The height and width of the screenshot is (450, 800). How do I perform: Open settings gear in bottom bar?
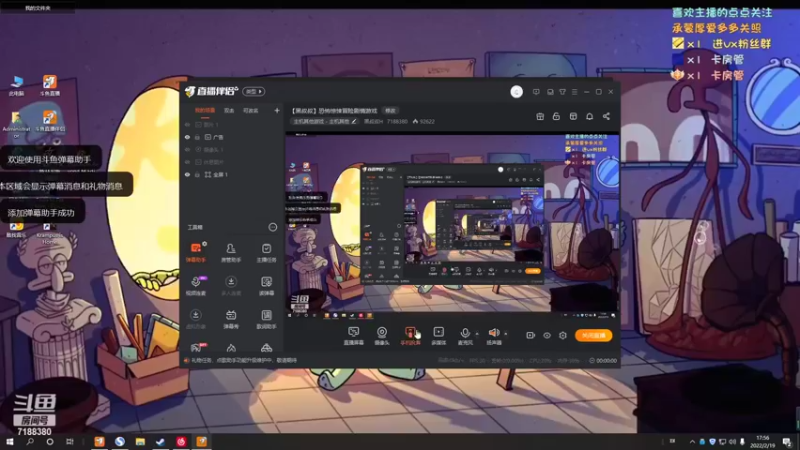tap(563, 335)
